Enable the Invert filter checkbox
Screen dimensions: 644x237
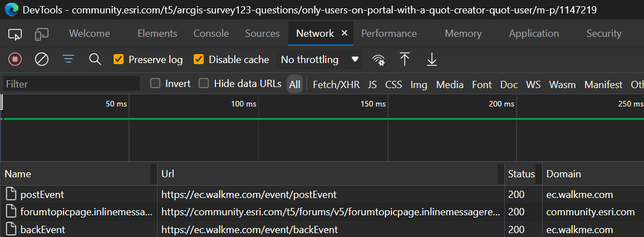pos(156,84)
